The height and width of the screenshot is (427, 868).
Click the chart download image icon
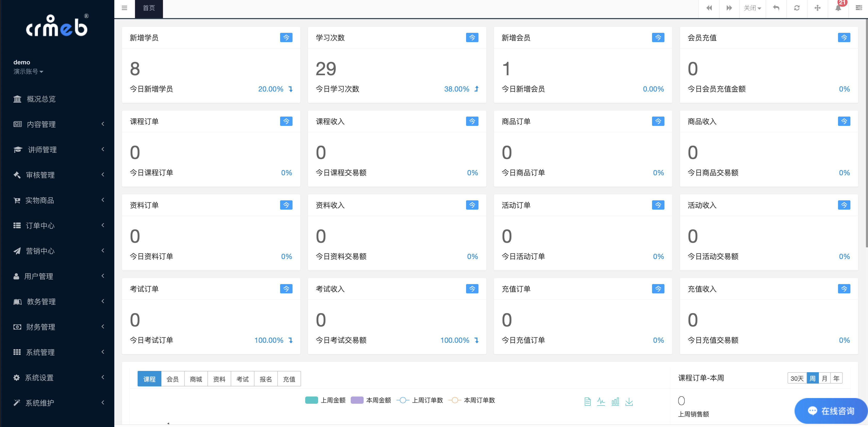629,401
